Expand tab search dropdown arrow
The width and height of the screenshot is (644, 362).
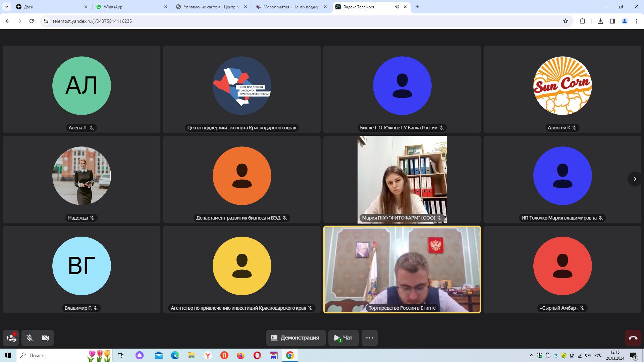(6, 7)
